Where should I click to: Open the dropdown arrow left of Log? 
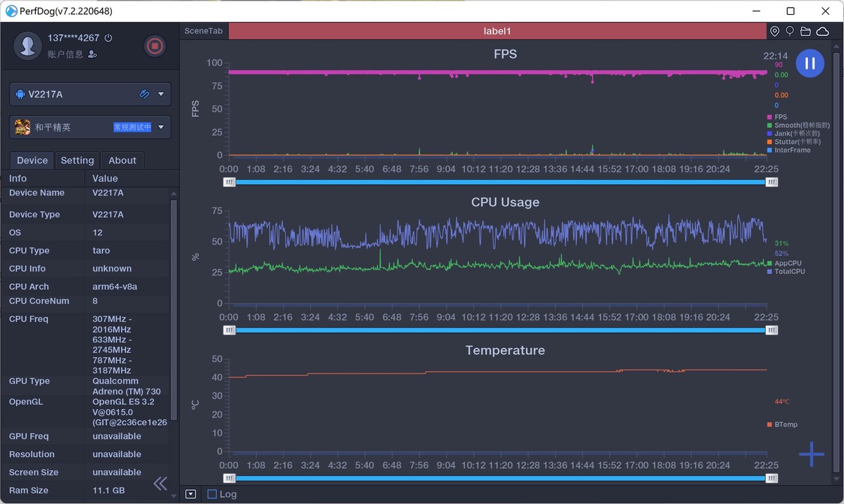pyautogui.click(x=191, y=494)
